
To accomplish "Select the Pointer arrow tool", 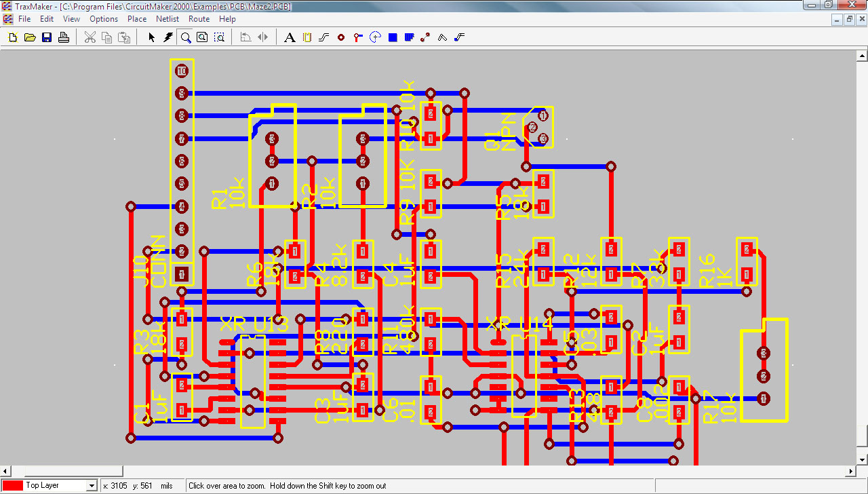I will (x=152, y=37).
